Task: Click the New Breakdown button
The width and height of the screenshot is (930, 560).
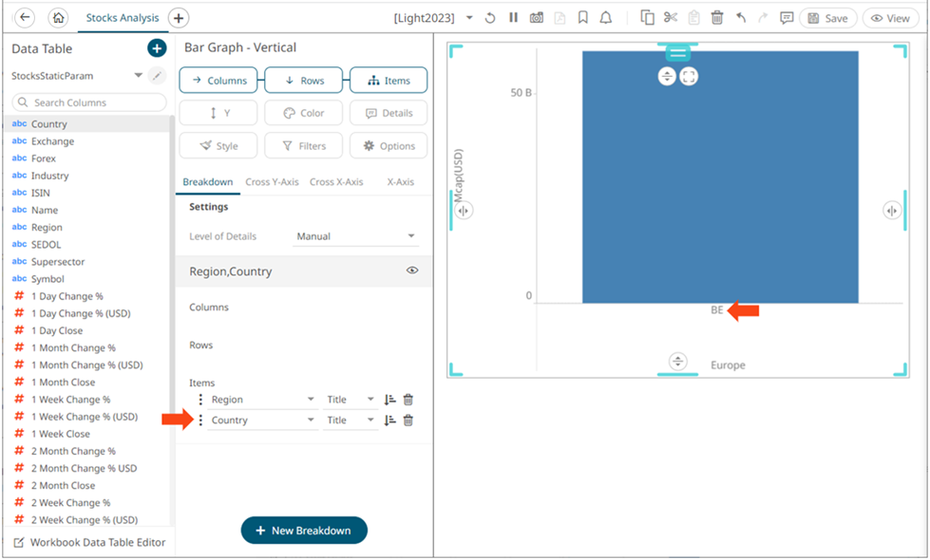Action: pos(304,531)
